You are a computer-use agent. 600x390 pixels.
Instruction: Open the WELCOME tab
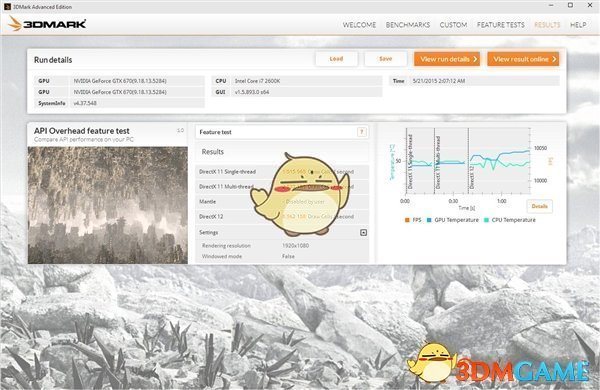point(359,25)
